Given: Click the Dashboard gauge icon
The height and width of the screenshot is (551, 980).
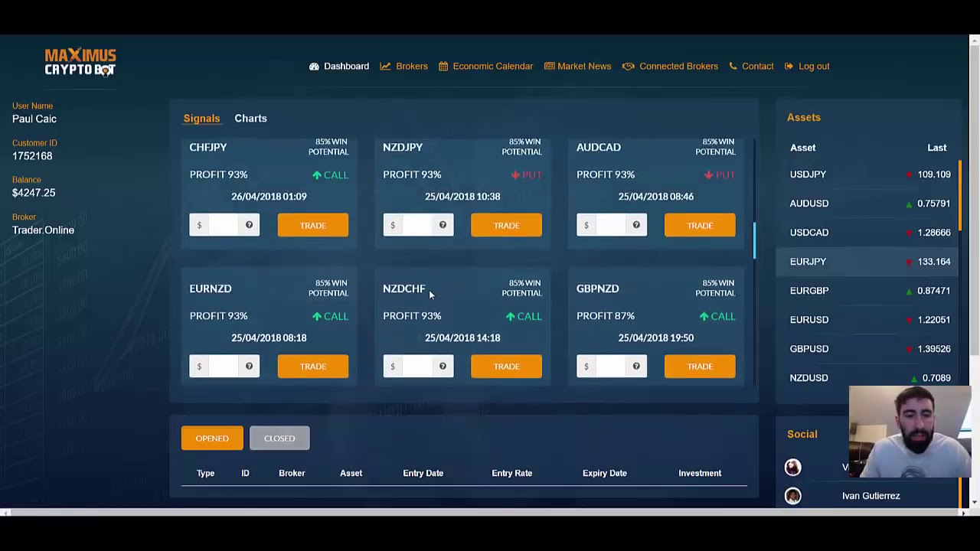Looking at the screenshot, I should point(314,67).
